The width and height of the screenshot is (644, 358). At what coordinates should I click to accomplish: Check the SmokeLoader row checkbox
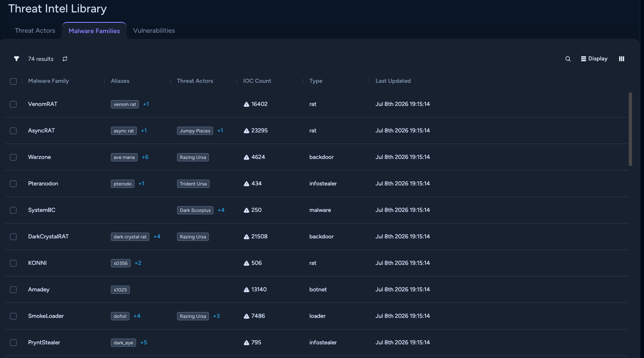pos(13,316)
